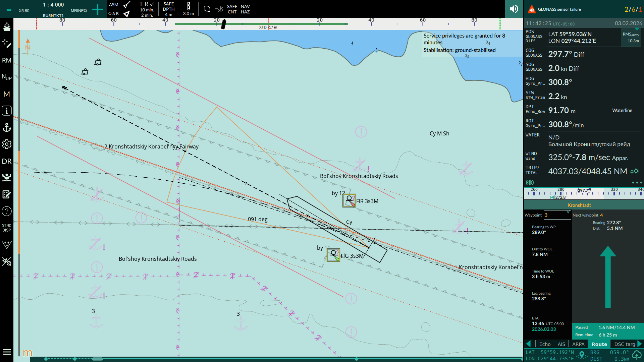This screenshot has height=362, width=644.
Task: Toggle STND DISP standard display
Action: [7, 228]
